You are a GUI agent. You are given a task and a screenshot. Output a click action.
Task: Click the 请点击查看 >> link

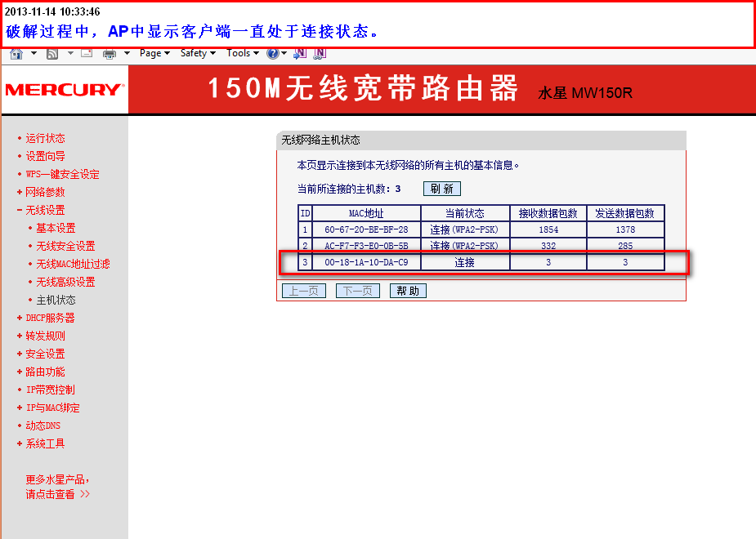58,494
